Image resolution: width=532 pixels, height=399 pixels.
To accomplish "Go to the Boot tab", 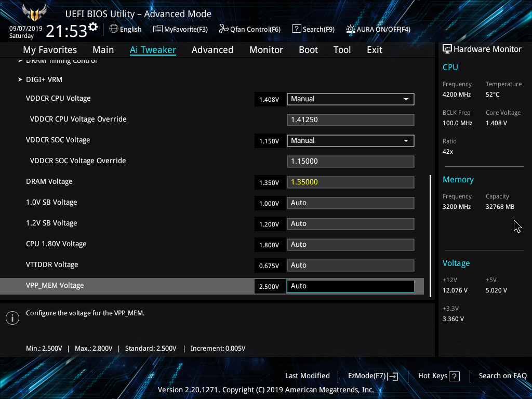I will [308, 50].
